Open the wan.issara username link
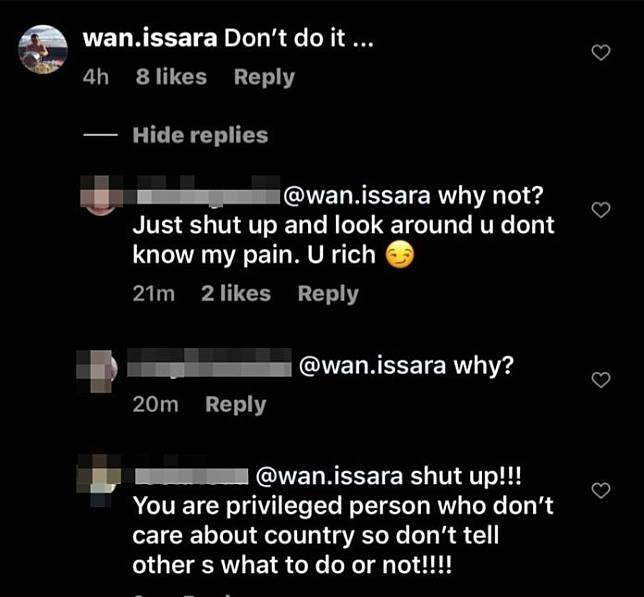Image resolution: width=644 pixels, height=597 pixels. coord(150,39)
